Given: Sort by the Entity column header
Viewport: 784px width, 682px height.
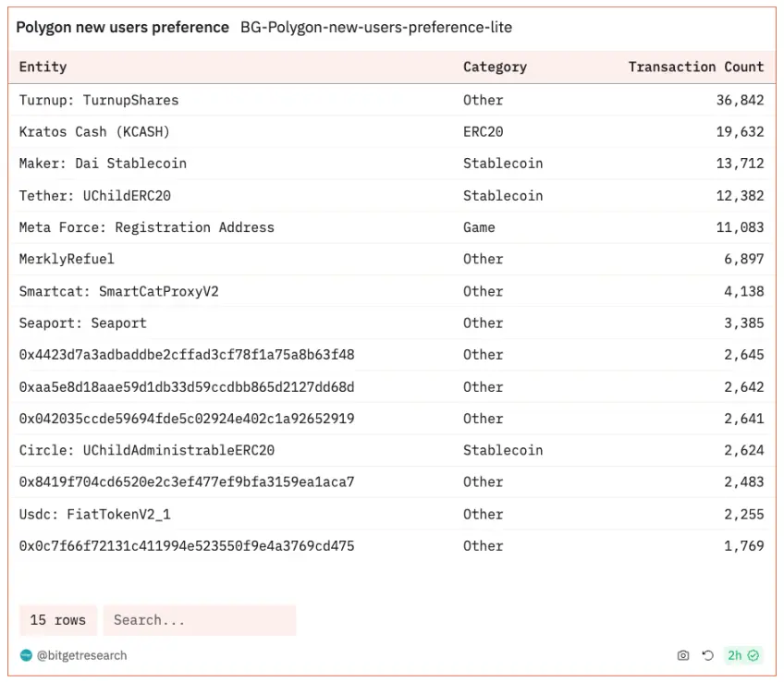Looking at the screenshot, I should pos(43,67).
